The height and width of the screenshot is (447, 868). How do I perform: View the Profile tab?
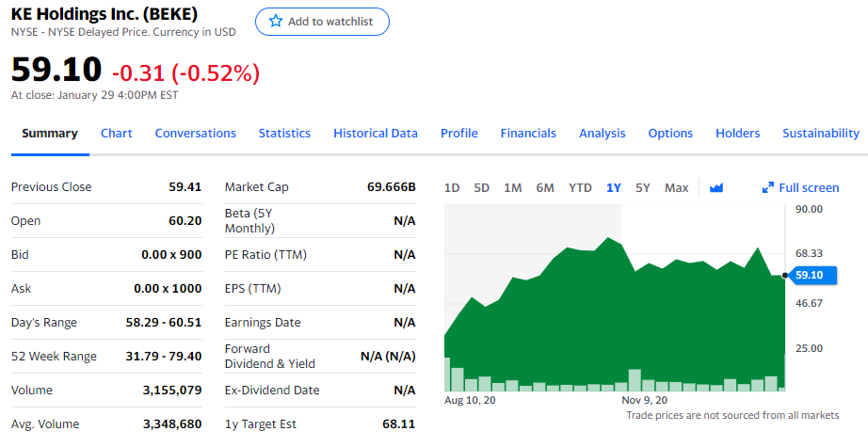pos(458,134)
